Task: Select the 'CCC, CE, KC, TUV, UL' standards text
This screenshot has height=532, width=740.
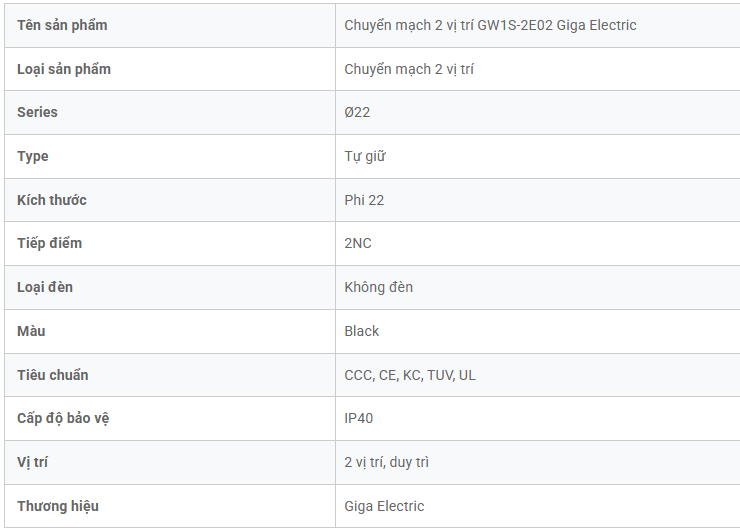Action: pyautogui.click(x=410, y=375)
